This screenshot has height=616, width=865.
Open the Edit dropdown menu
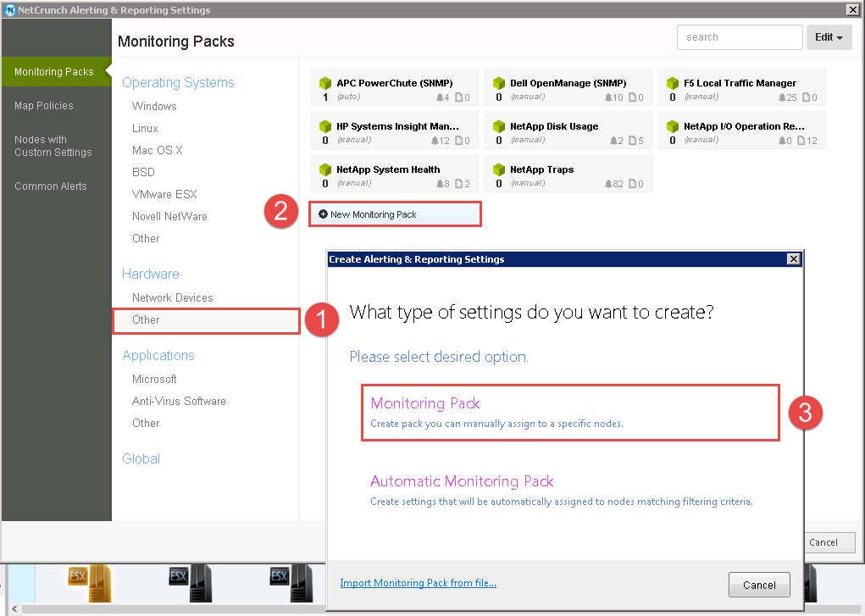[x=829, y=37]
